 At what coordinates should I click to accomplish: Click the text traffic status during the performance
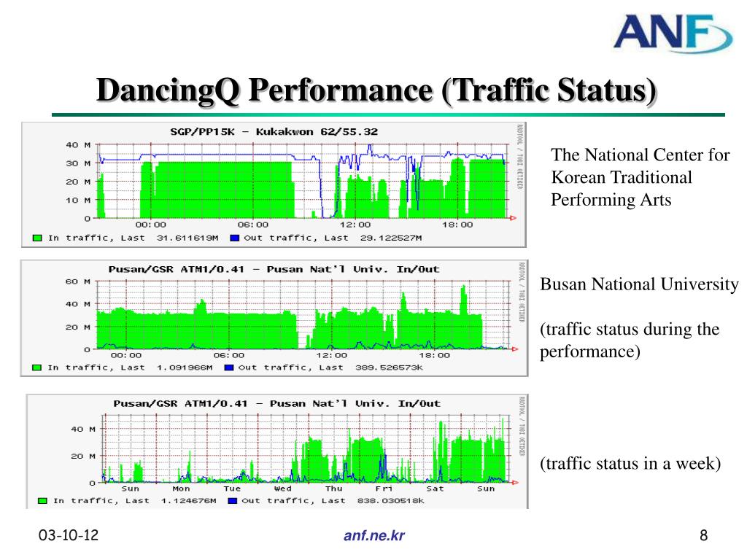point(630,340)
